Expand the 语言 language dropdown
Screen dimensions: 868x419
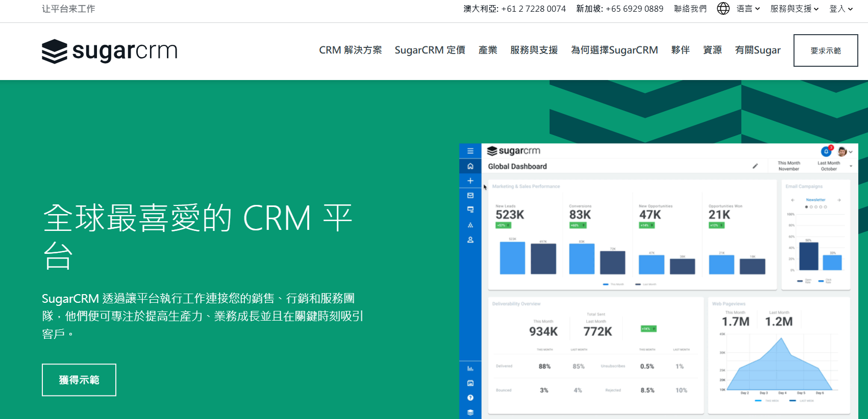point(748,9)
